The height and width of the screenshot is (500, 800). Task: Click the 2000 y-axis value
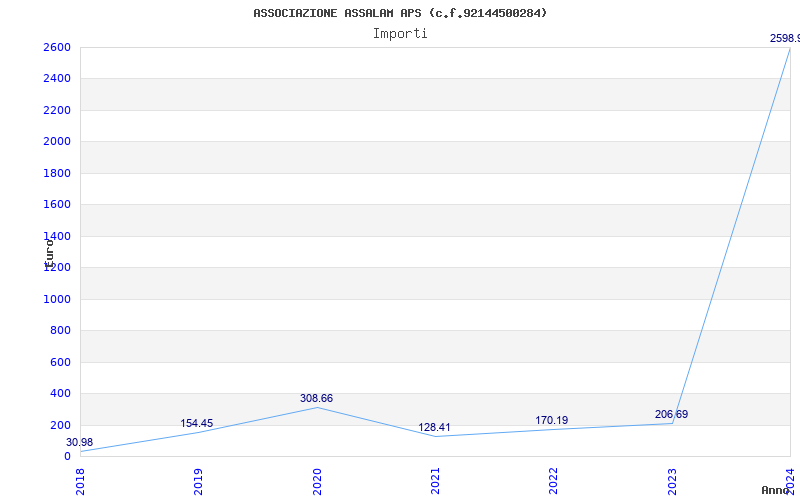(57, 142)
